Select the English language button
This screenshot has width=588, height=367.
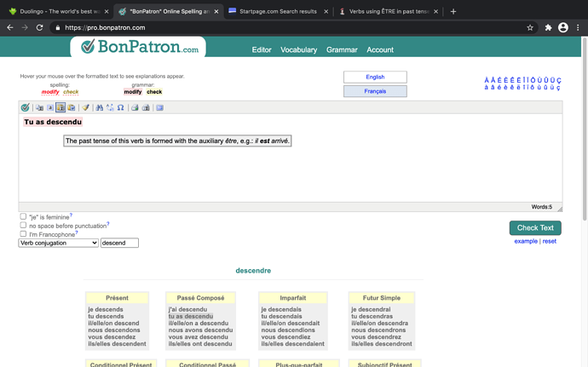click(375, 77)
